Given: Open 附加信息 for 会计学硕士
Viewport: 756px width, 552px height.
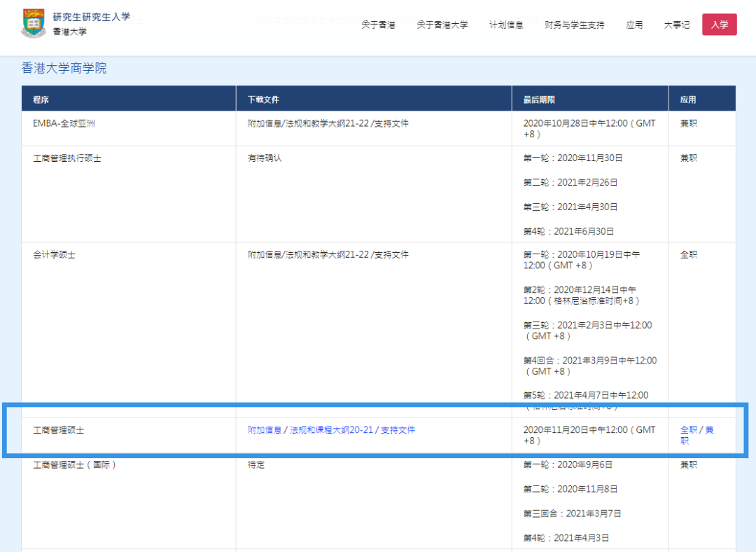Looking at the screenshot, I should tap(265, 255).
